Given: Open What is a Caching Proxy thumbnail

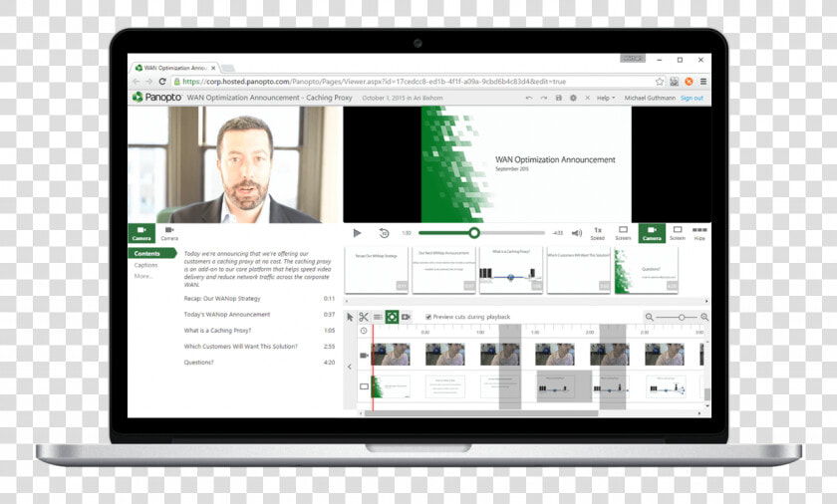Looking at the screenshot, I should click(511, 270).
